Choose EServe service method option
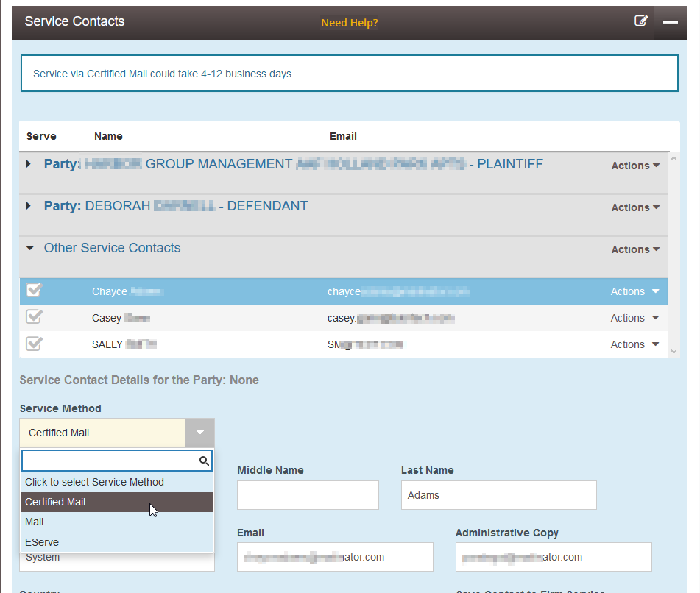The height and width of the screenshot is (593, 700). [117, 542]
